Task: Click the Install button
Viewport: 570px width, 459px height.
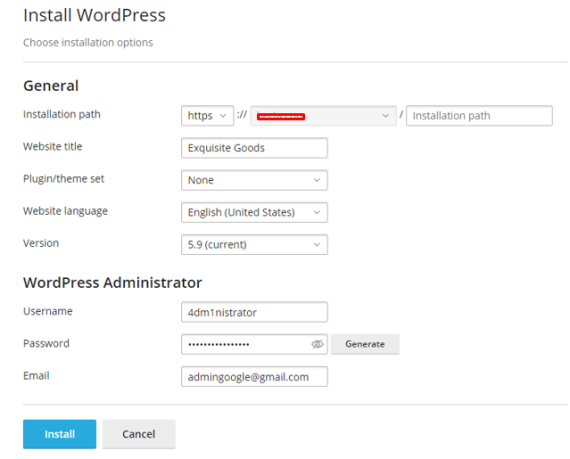Action: (x=60, y=434)
